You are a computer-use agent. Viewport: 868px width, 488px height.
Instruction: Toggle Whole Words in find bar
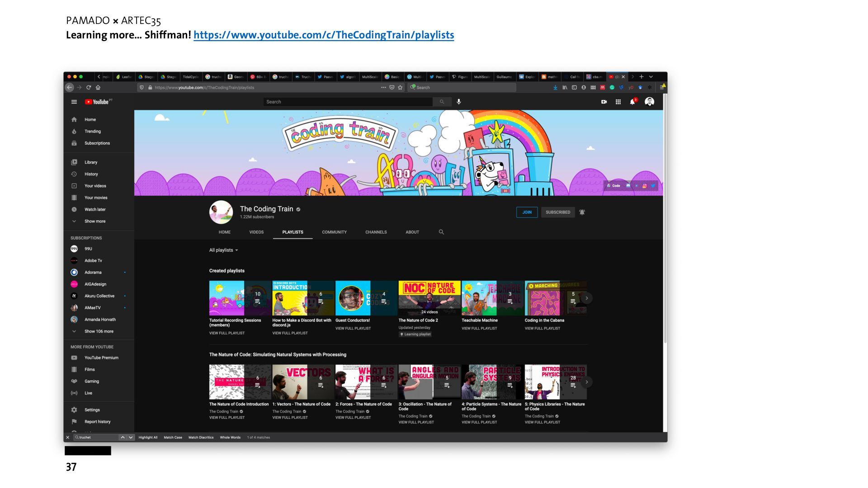(x=230, y=437)
